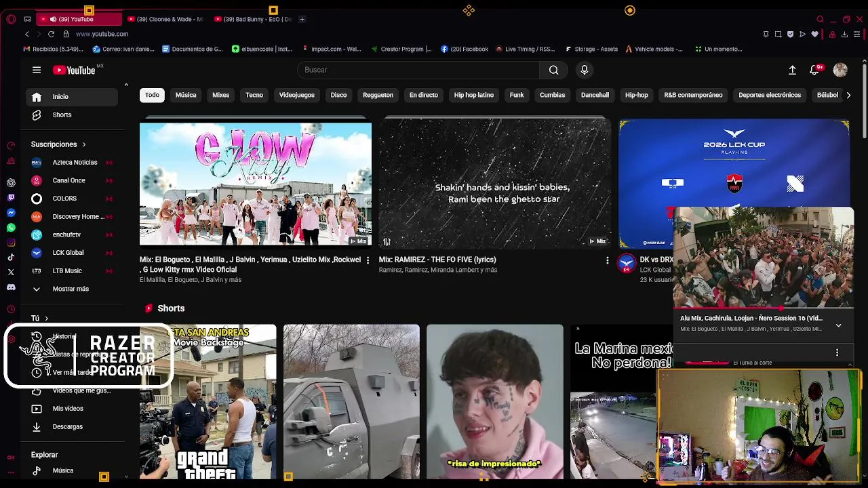Open Opera easy setup icon
This screenshot has width=868, height=488.
click(858, 34)
